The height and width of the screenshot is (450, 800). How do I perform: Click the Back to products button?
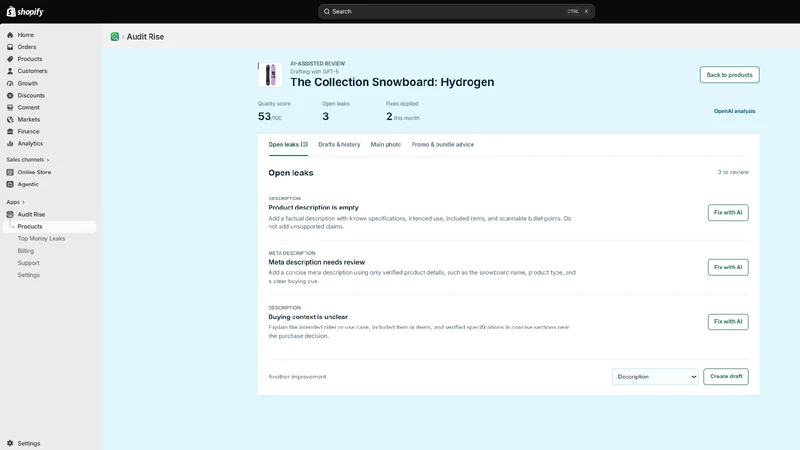[730, 75]
